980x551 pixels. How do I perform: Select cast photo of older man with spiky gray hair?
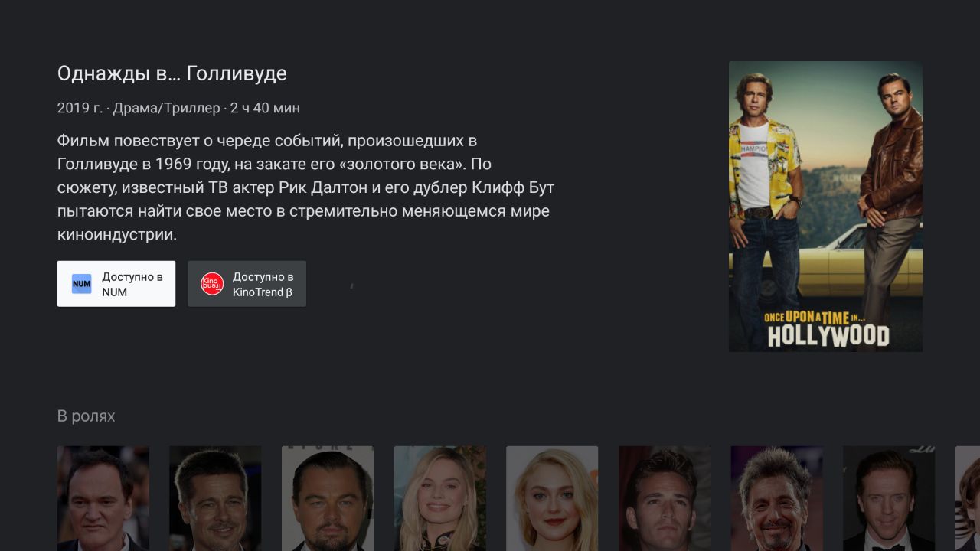[777, 498]
